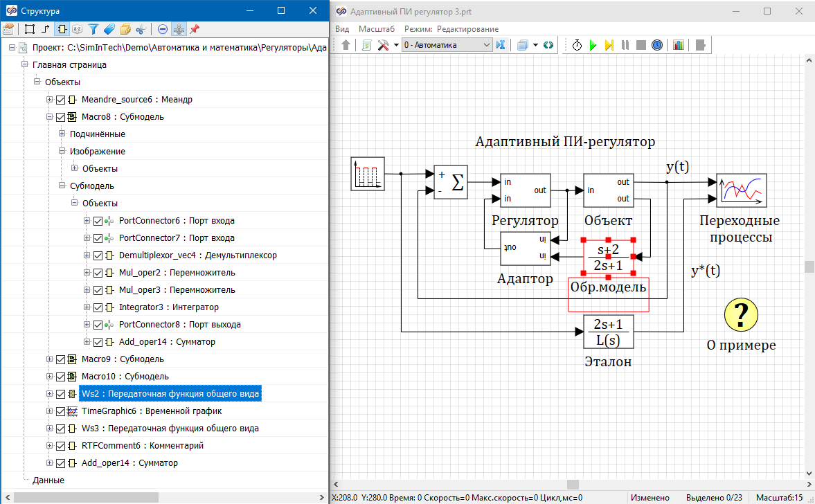The image size is (815, 504).
Task: Click the red pushpin icon
Action: point(195,29)
